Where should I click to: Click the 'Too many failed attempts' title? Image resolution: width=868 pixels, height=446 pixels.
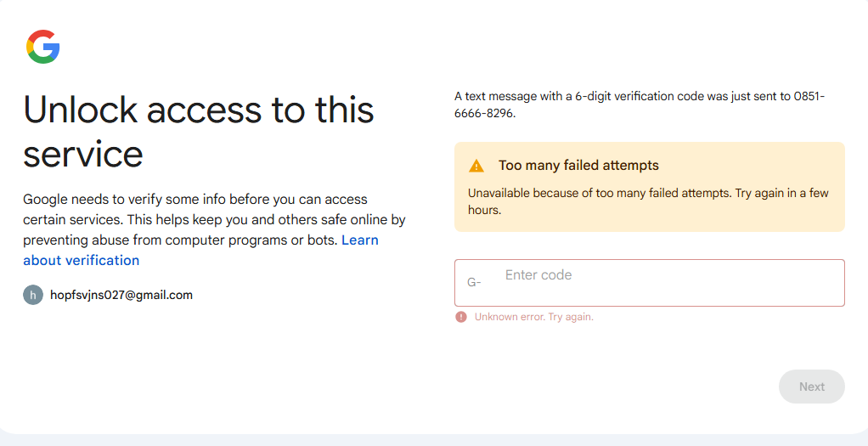pyautogui.click(x=578, y=166)
